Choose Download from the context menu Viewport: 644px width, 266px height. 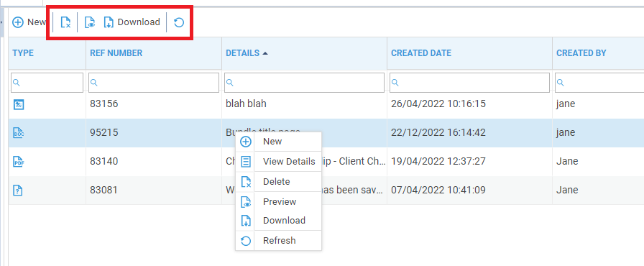pos(278,221)
